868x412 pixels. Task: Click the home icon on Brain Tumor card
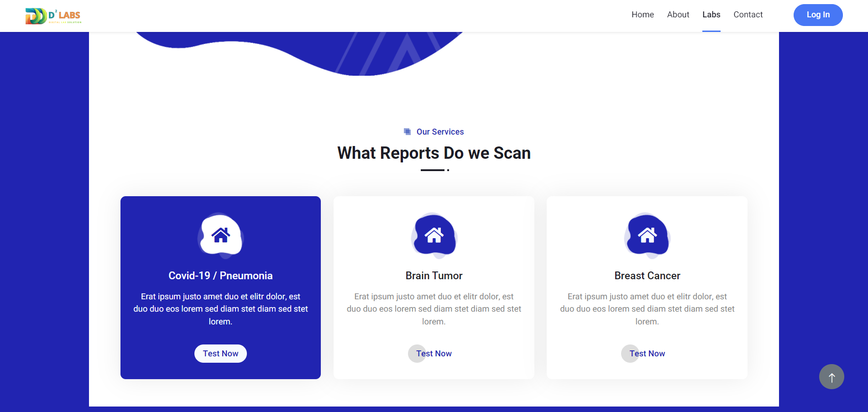pyautogui.click(x=434, y=235)
